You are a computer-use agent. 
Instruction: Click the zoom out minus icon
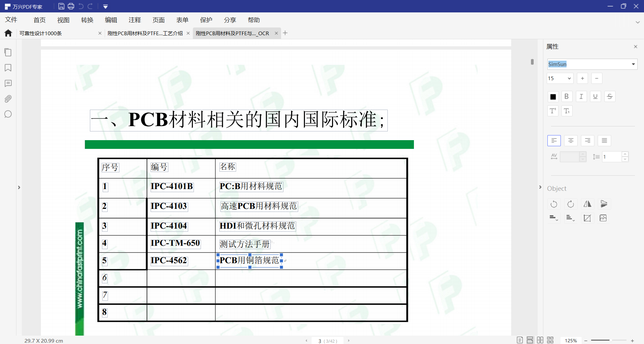point(586,341)
